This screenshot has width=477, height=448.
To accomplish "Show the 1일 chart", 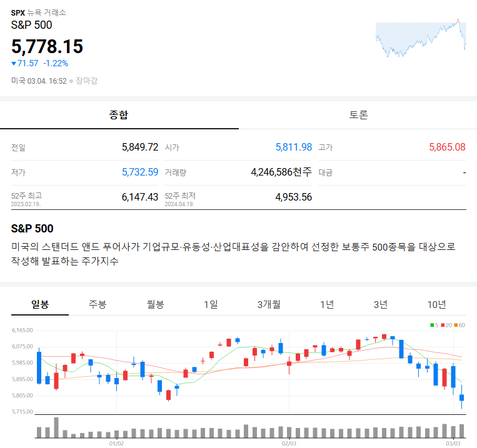I will pyautogui.click(x=211, y=304).
